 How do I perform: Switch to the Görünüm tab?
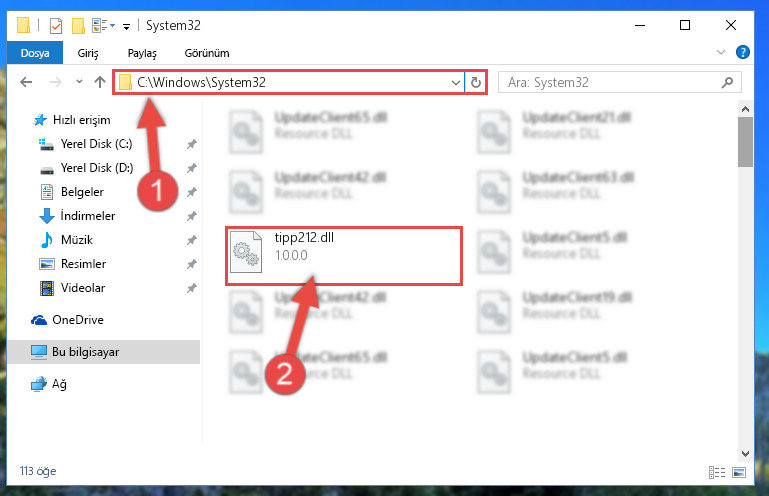[x=206, y=53]
